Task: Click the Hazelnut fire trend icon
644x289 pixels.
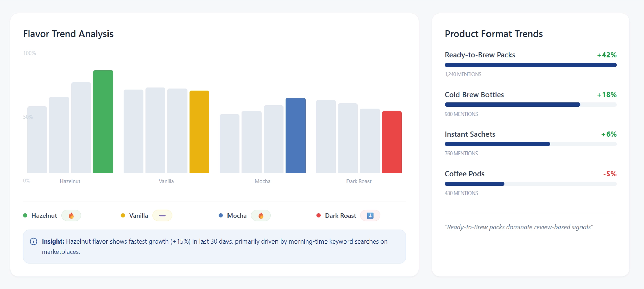Action: click(x=71, y=216)
